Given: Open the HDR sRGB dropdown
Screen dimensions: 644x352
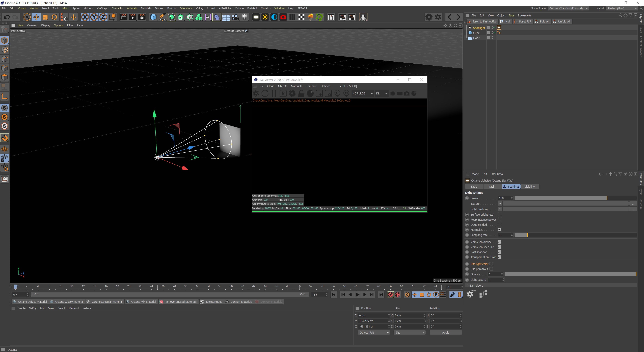Looking at the screenshot, I should tap(362, 94).
